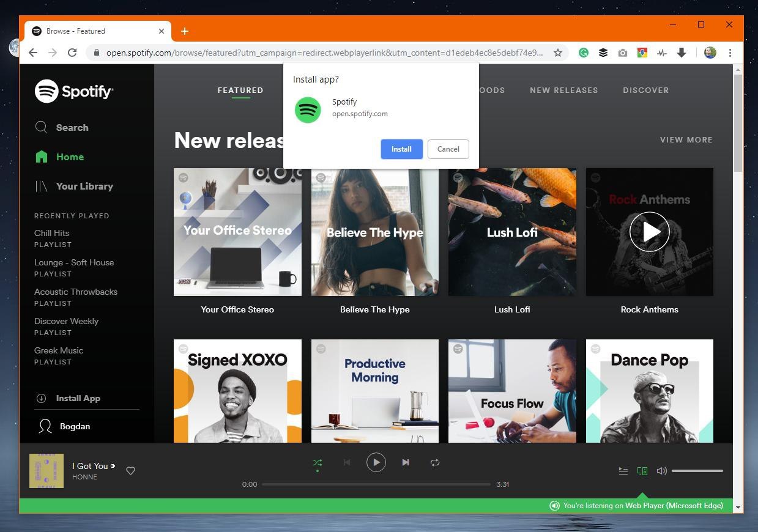
Task: Open Chrome profile avatar
Action: click(x=710, y=53)
